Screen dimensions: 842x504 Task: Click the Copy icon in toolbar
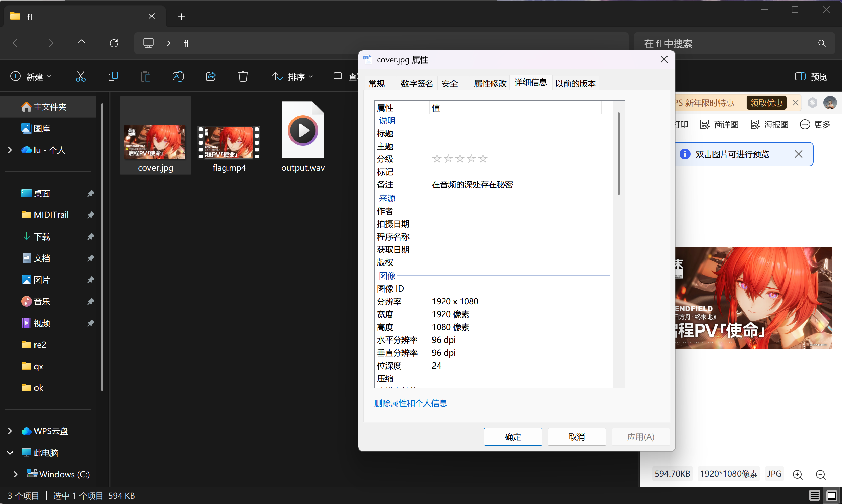(113, 76)
